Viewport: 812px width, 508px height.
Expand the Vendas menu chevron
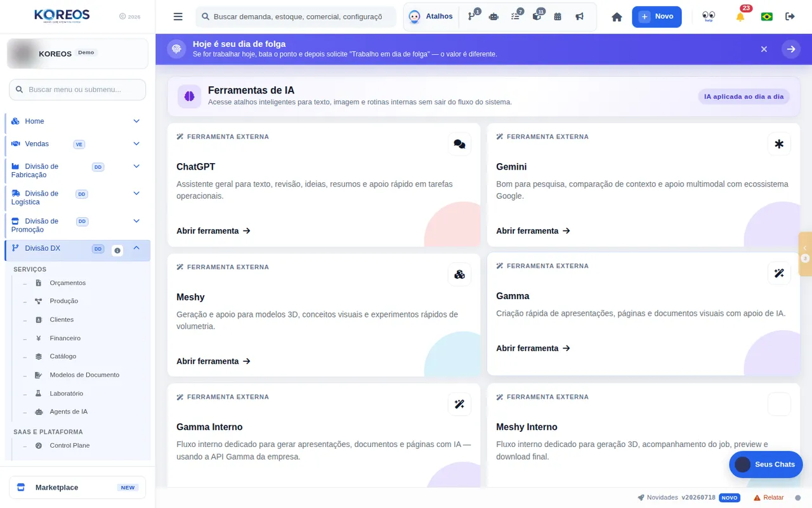click(136, 144)
